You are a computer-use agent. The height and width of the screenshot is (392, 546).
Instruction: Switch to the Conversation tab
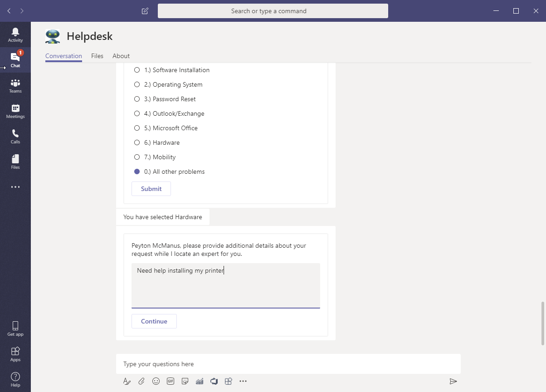(63, 56)
